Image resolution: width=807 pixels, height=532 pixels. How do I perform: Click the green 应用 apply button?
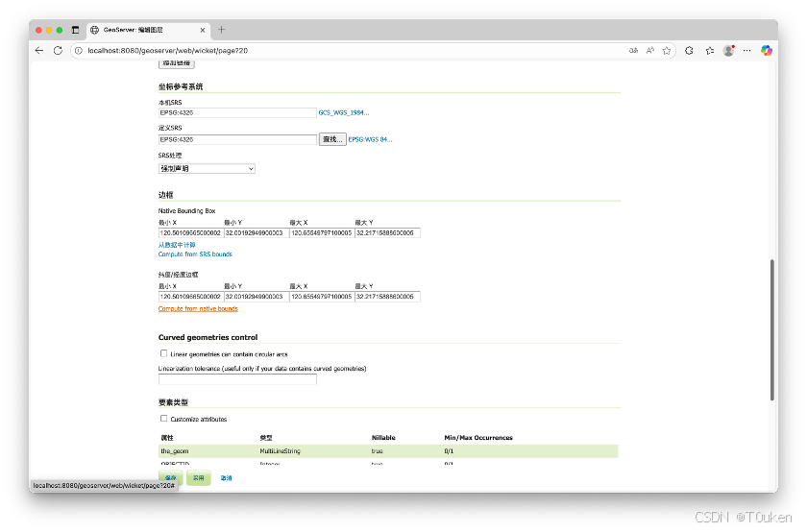pyautogui.click(x=199, y=478)
